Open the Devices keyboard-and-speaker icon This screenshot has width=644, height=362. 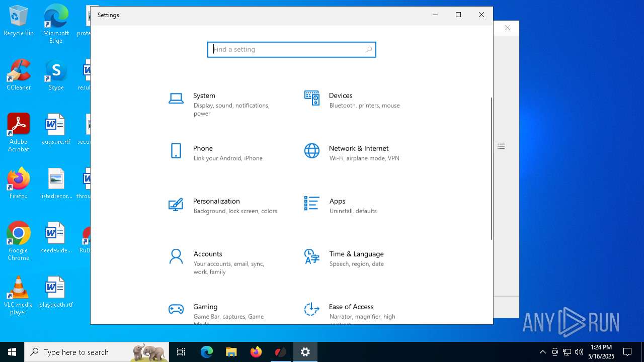coord(311,98)
